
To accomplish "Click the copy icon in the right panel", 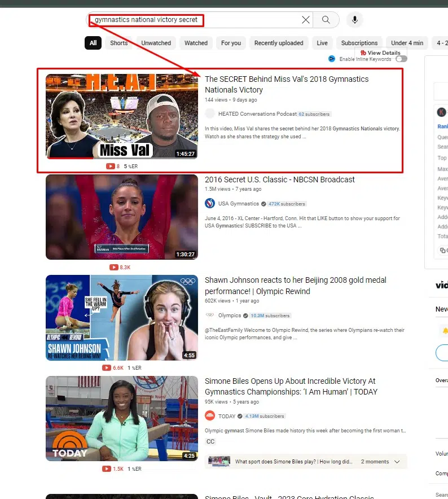I will click(x=443, y=250).
